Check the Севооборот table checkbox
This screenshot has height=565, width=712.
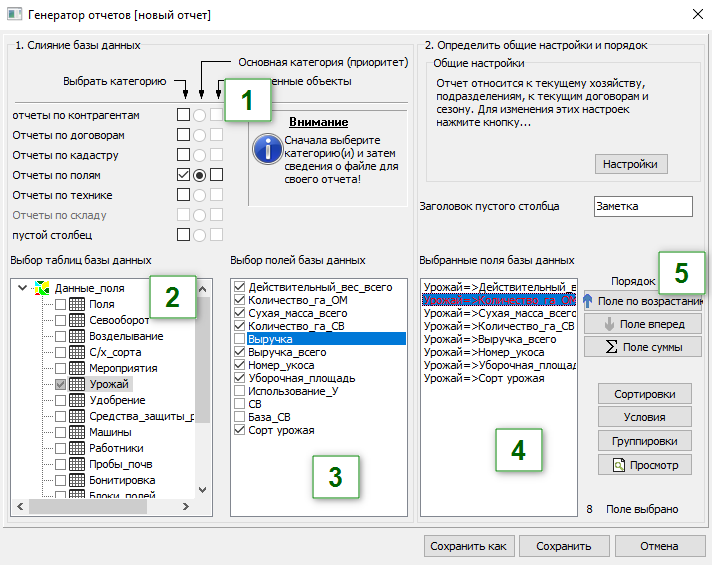coord(60,320)
